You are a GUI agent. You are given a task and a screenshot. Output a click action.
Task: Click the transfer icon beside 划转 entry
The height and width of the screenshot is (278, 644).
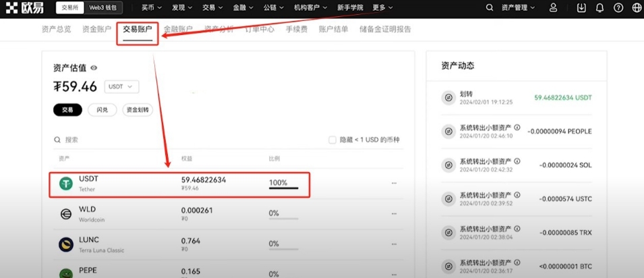tap(448, 98)
